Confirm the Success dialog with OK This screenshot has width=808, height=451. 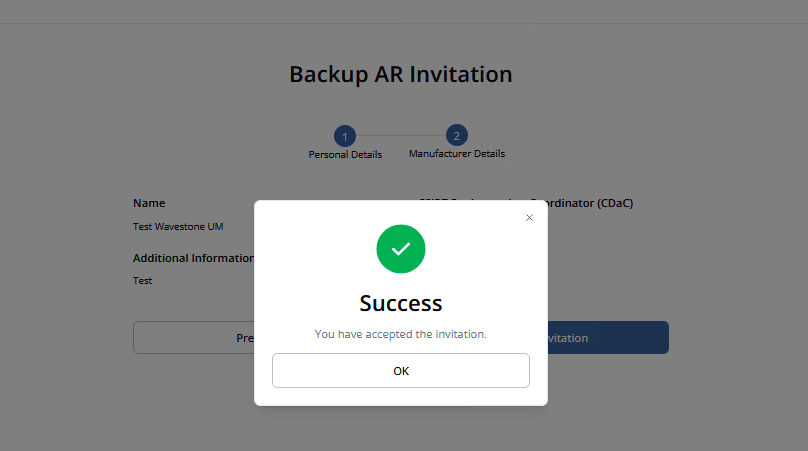400,371
